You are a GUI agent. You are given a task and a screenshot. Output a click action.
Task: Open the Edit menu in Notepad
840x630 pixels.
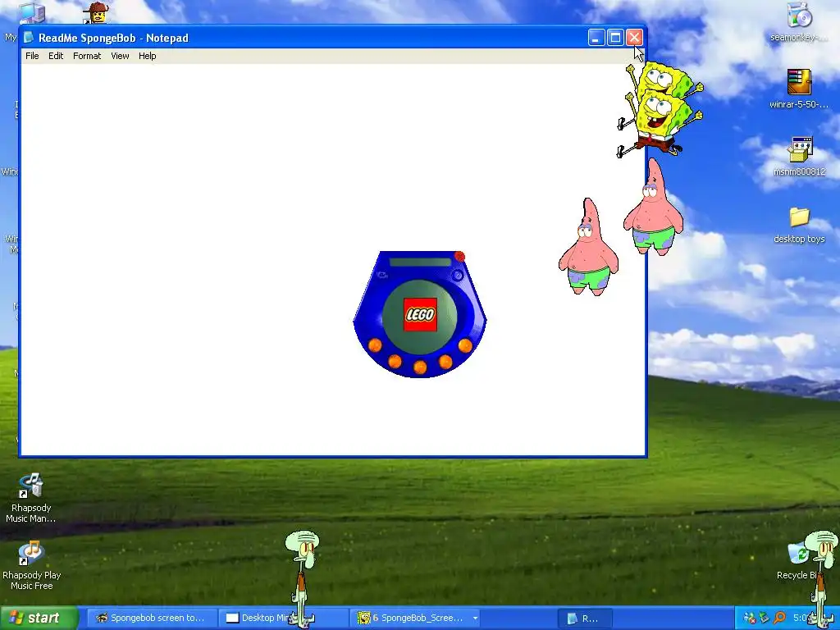click(56, 56)
